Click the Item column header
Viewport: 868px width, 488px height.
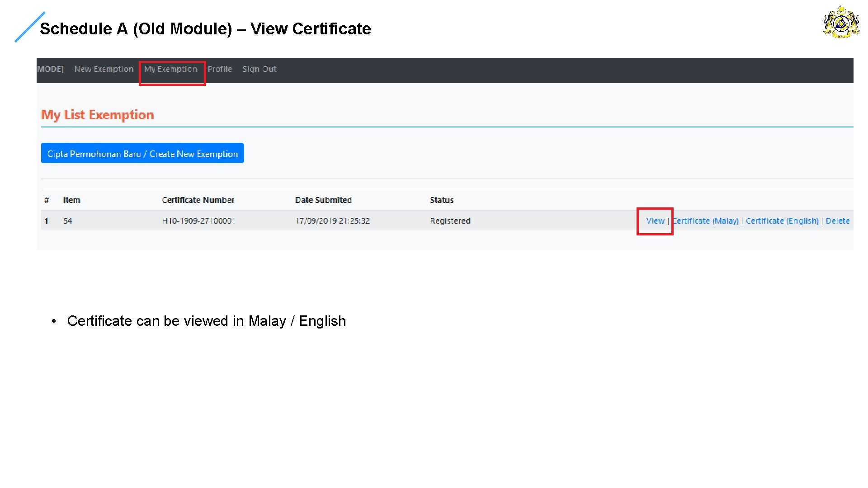(x=71, y=200)
